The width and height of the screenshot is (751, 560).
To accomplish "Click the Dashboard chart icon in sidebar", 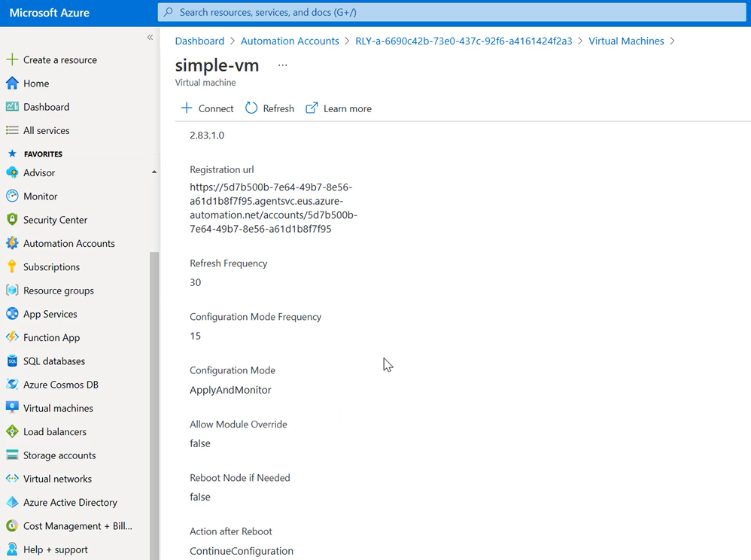I will click(x=12, y=107).
